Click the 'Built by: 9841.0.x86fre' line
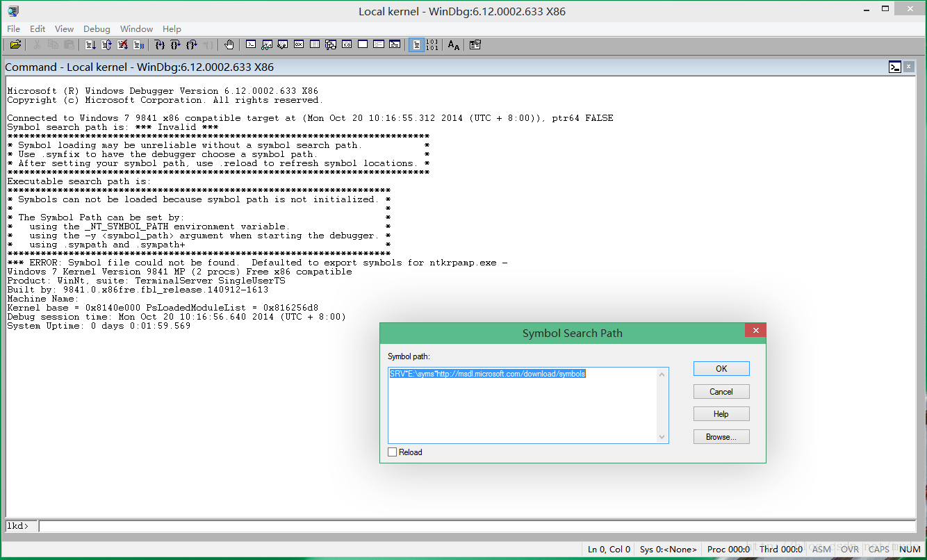 [138, 290]
